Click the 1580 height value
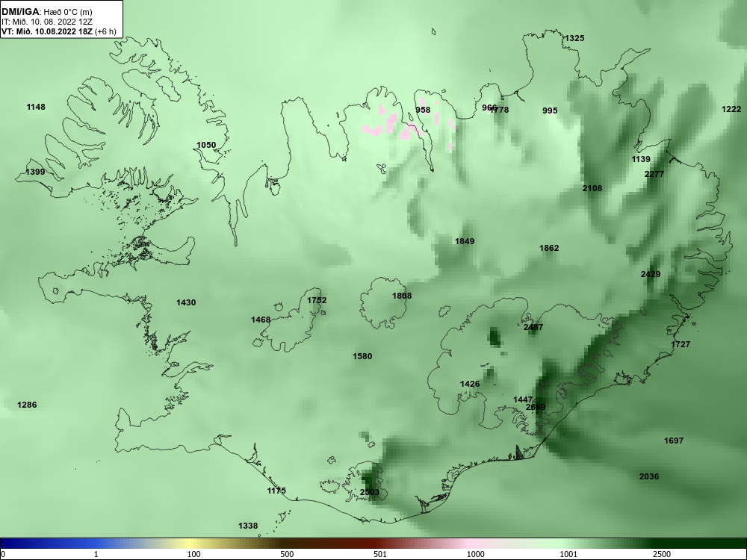The height and width of the screenshot is (560, 747). pyautogui.click(x=362, y=356)
